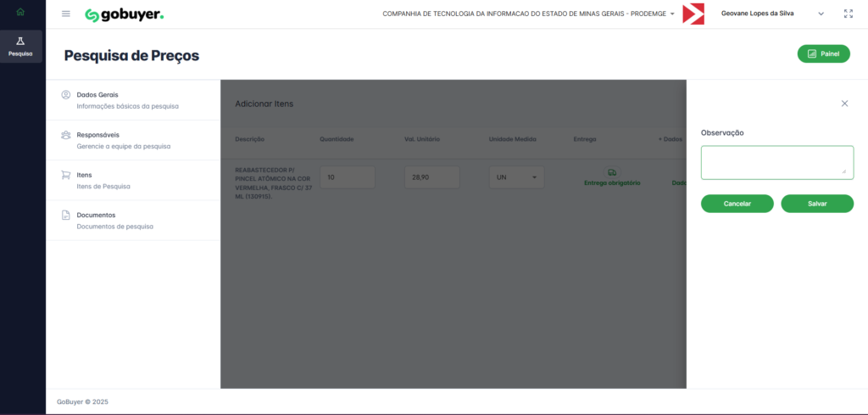Click the home icon in the dark sidebar
Image resolution: width=868 pixels, height=415 pixels.
[x=20, y=12]
